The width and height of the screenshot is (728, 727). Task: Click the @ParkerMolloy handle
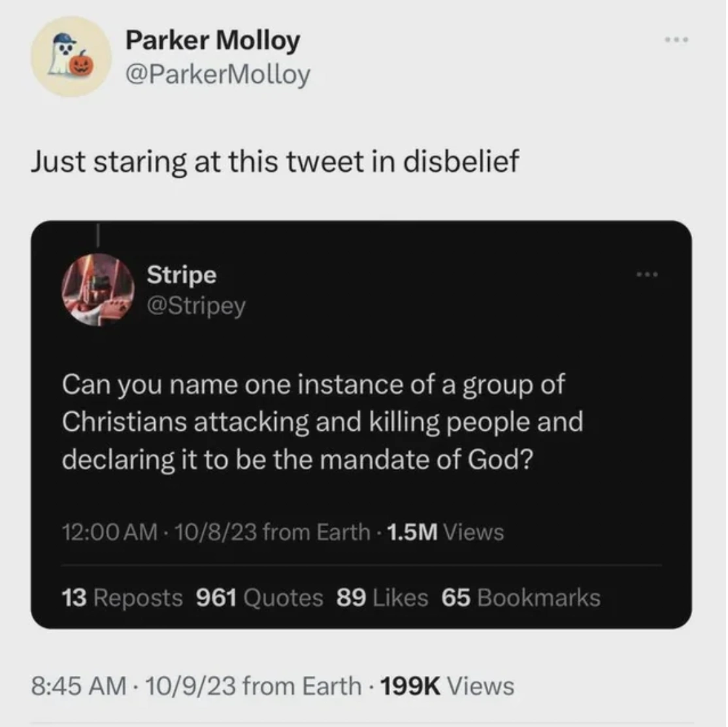pos(218,75)
